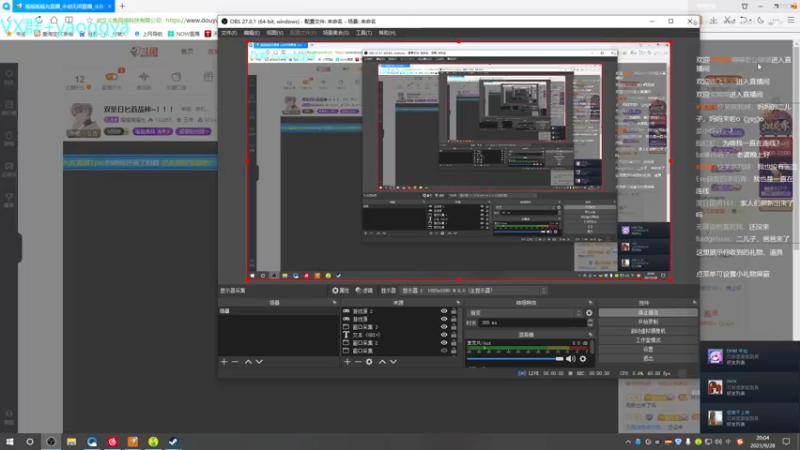Open browser reading mode book icon
This screenshot has width=800, height=450.
click(69, 20)
